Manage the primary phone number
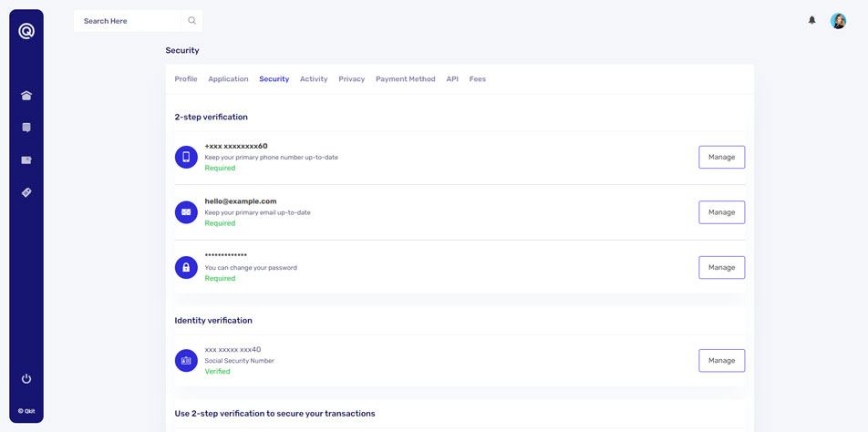Image resolution: width=868 pixels, height=432 pixels. [x=721, y=157]
